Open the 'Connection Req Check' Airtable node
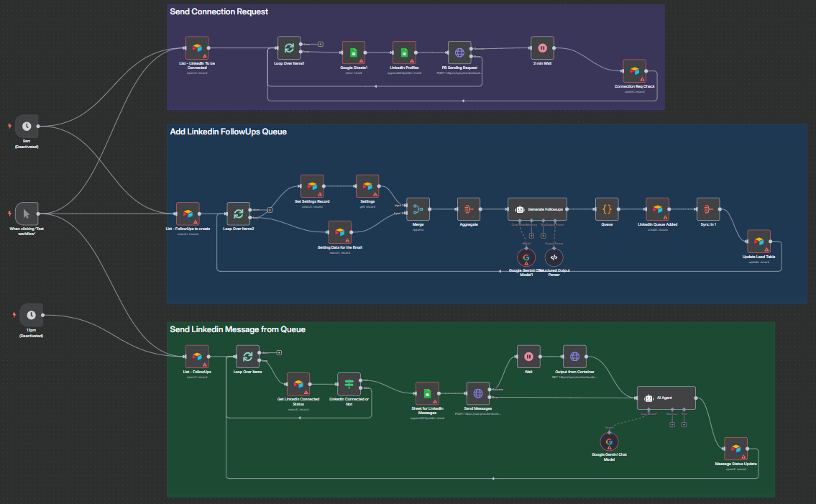 point(634,70)
